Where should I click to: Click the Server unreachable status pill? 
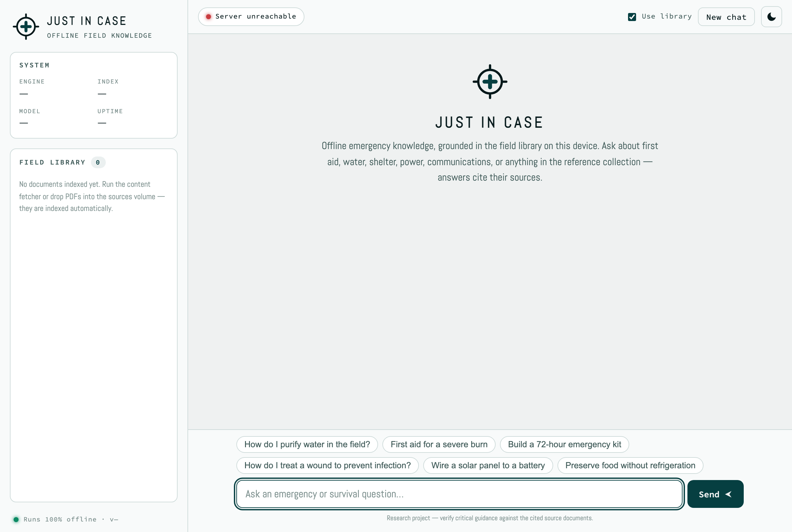click(251, 17)
